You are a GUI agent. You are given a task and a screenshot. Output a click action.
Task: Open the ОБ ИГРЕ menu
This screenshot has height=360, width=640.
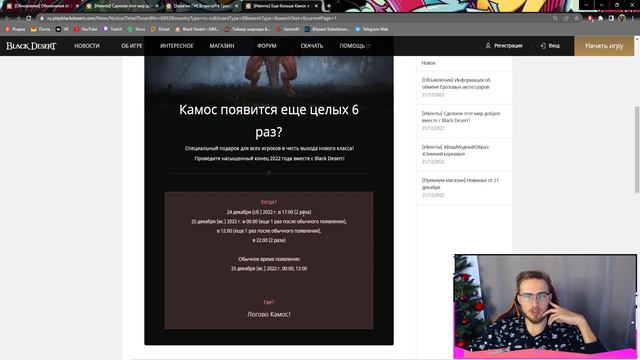tap(132, 46)
